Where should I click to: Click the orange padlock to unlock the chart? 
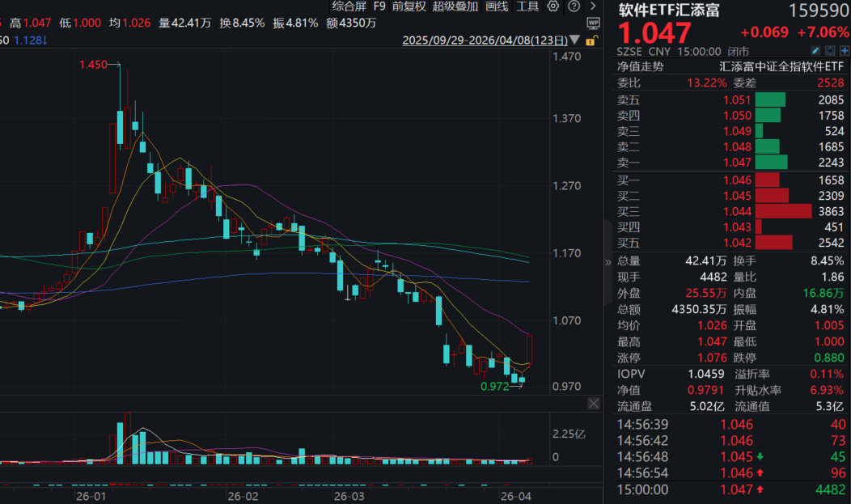591,40
